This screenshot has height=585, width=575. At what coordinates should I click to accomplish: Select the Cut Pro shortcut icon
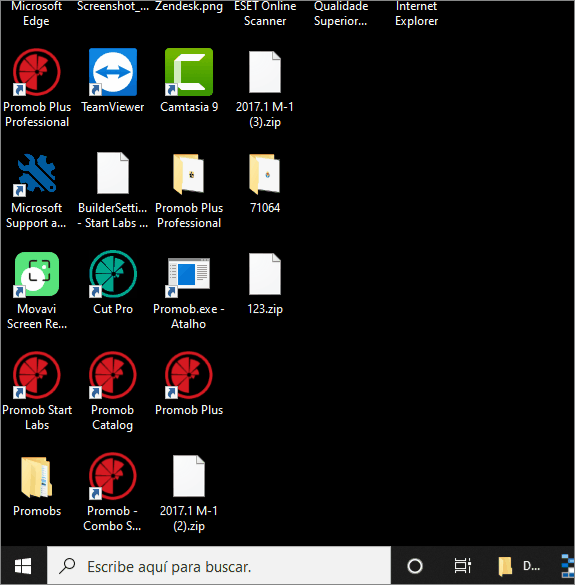tap(113, 274)
